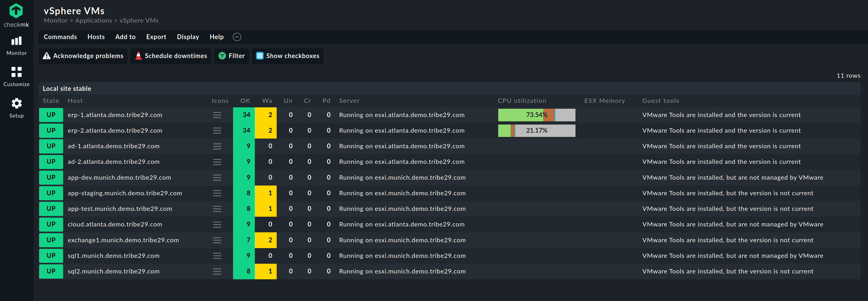
Task: Open the Export menu
Action: 156,37
